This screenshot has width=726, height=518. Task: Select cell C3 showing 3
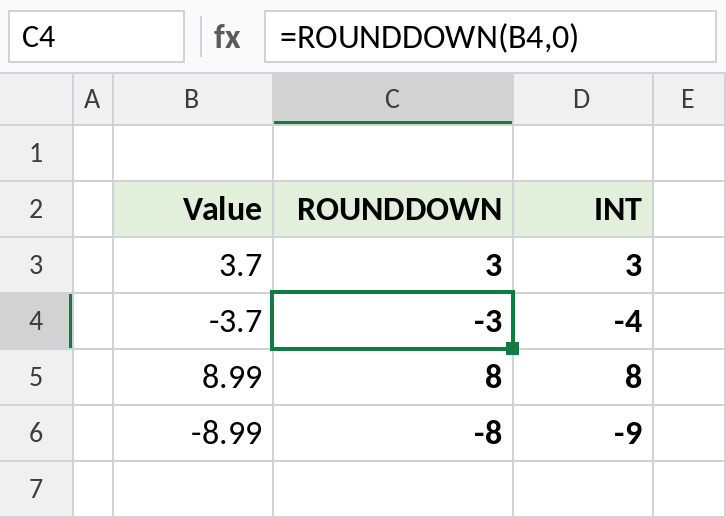(393, 265)
